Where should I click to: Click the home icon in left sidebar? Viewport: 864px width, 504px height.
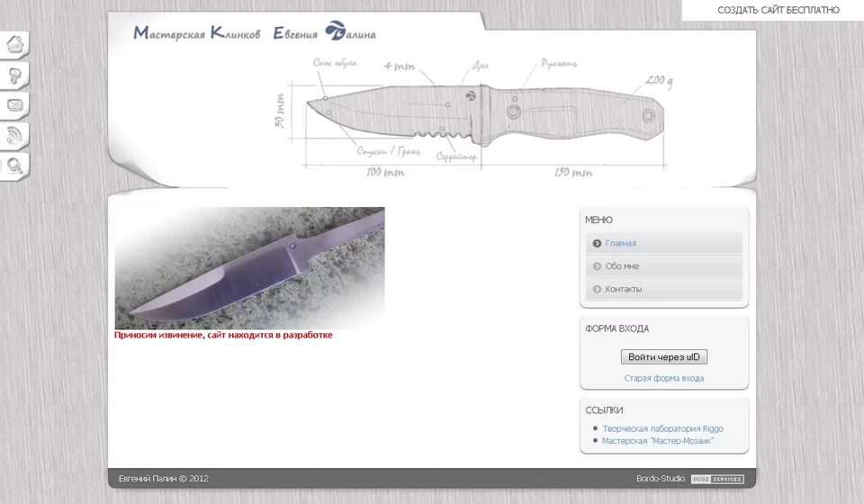tap(15, 44)
